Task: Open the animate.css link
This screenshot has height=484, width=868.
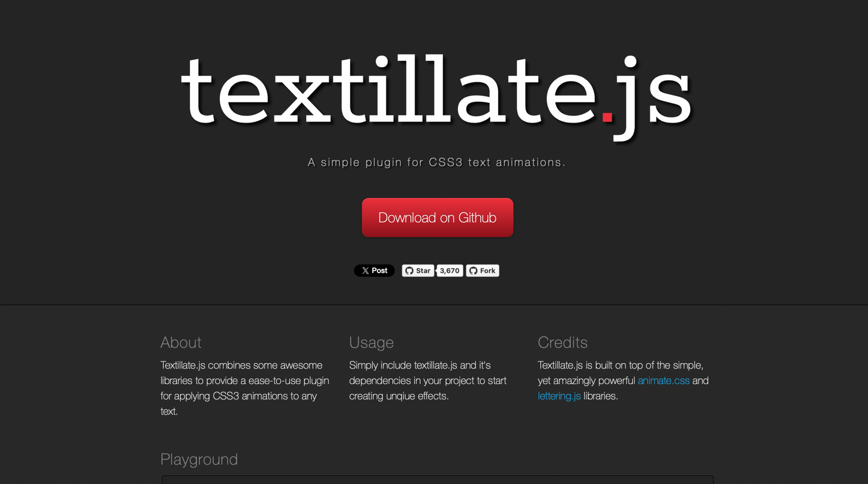Action: (663, 380)
